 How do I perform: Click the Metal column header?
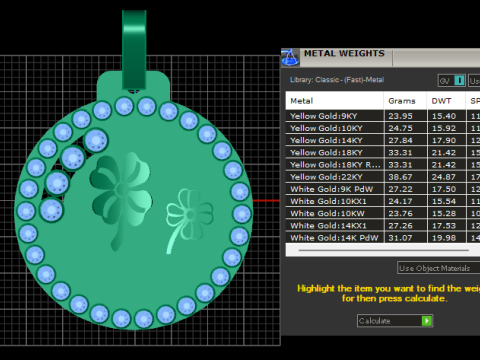tap(334, 101)
